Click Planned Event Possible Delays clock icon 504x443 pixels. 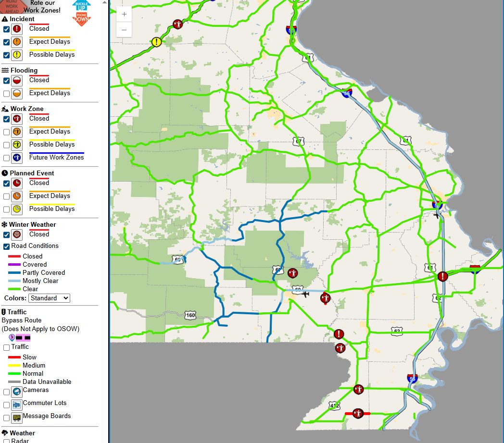pos(17,209)
